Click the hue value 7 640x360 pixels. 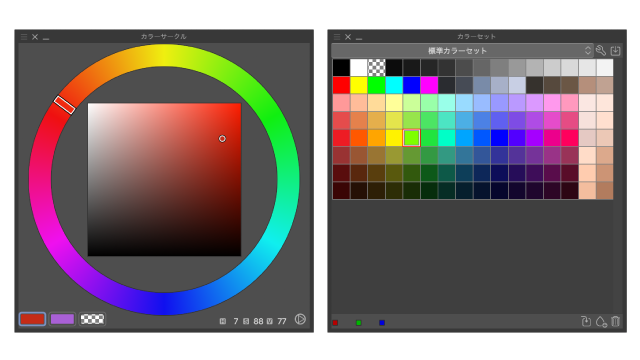pyautogui.click(x=236, y=321)
